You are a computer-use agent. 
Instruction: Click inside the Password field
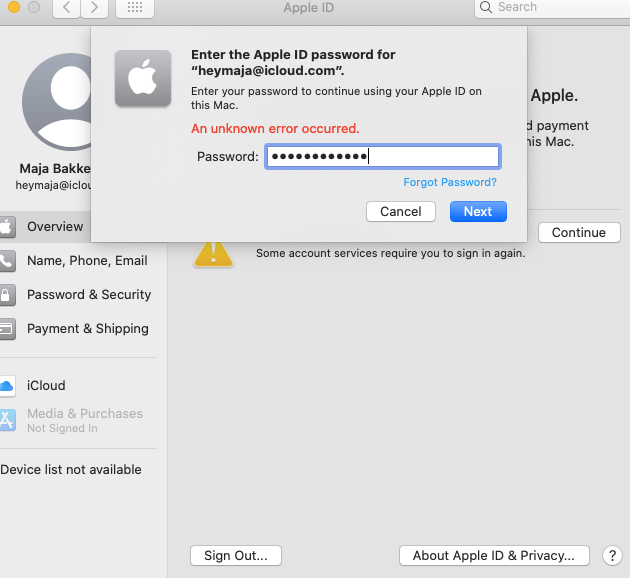pos(382,157)
